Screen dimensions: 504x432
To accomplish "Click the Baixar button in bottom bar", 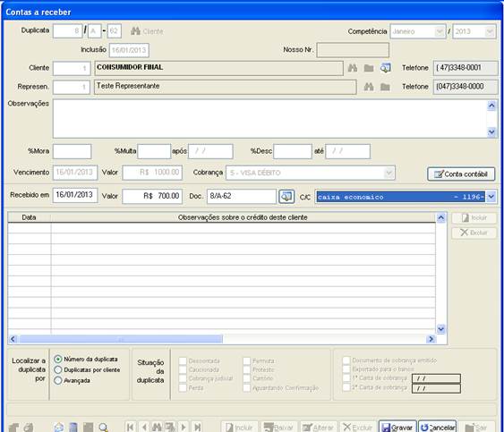I will [278, 428].
